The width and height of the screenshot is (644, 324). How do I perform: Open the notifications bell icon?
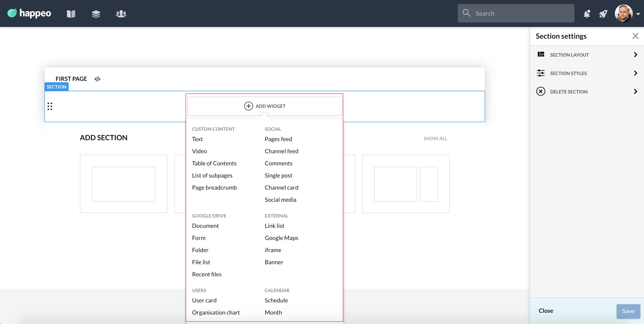[587, 14]
